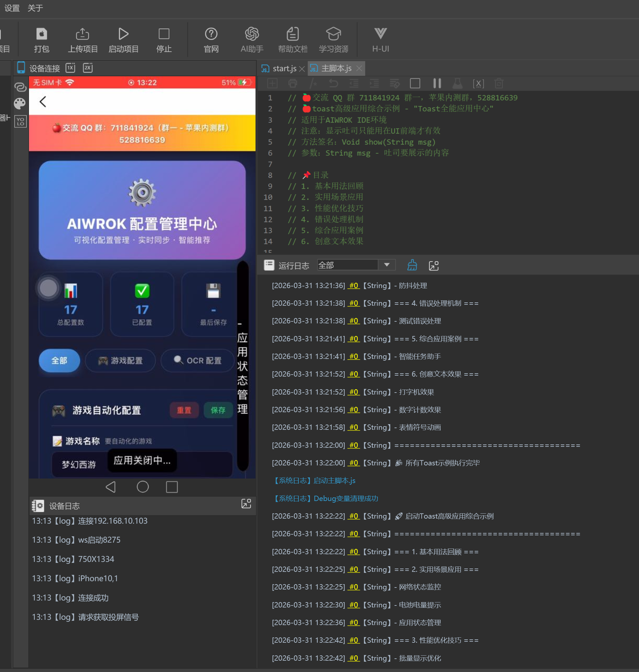Click the color palette sidebar icon
Screen dimensions: 639x672
click(20, 103)
